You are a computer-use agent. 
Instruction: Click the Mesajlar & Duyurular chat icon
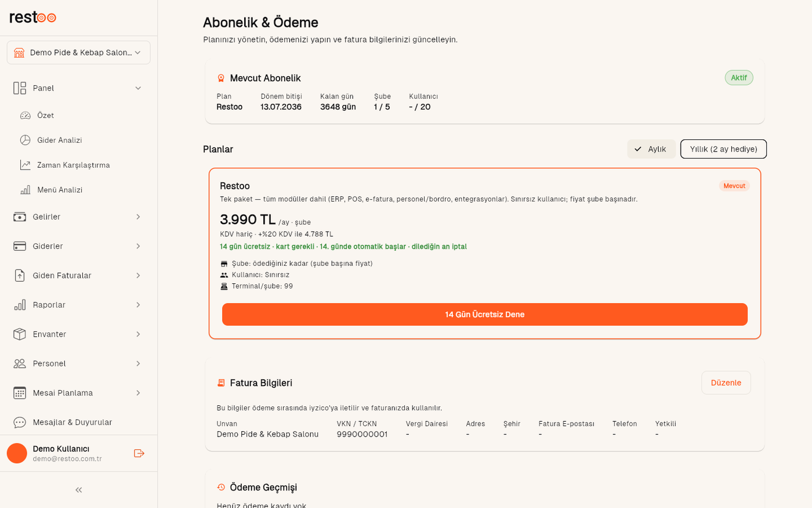pyautogui.click(x=20, y=422)
